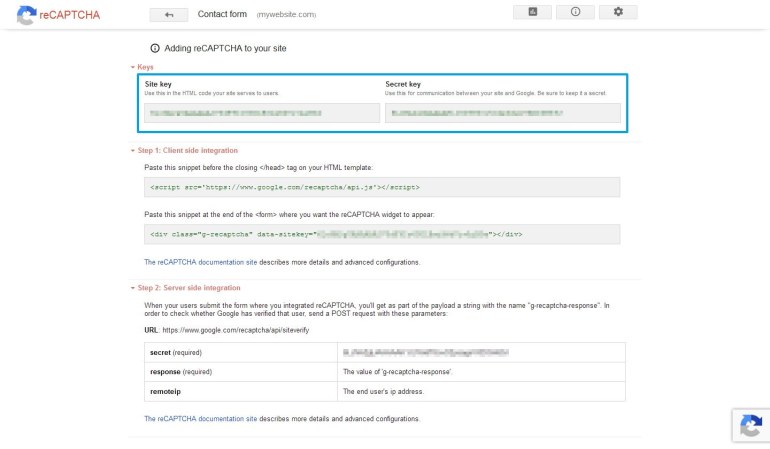Click the reCAPTCHA title text
This screenshot has width=770, height=449.
point(70,15)
